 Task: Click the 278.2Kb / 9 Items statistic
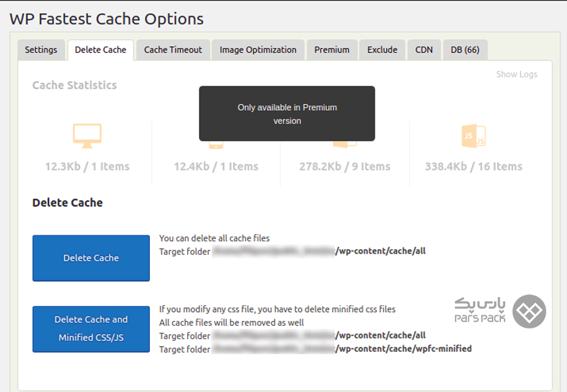point(345,167)
